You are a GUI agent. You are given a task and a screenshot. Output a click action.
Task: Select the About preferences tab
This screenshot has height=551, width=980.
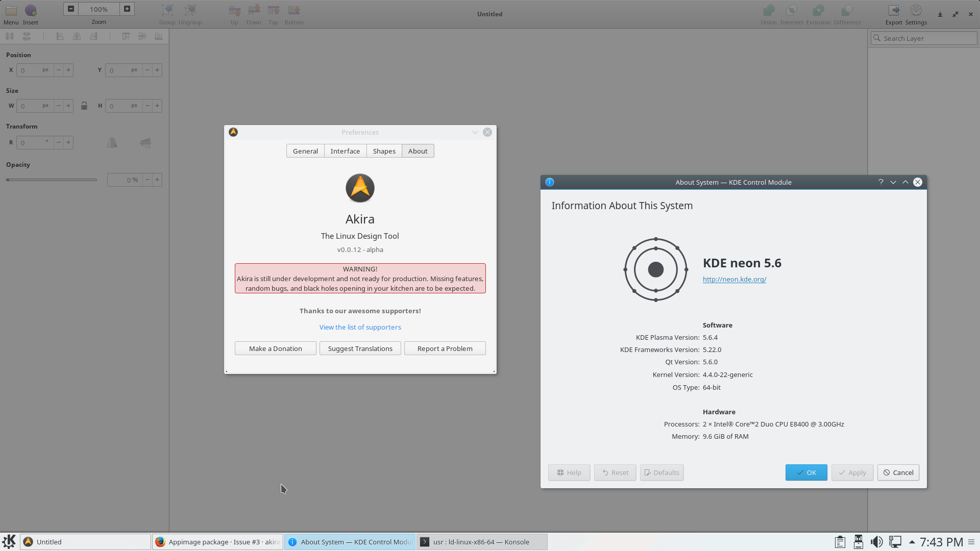pos(418,151)
